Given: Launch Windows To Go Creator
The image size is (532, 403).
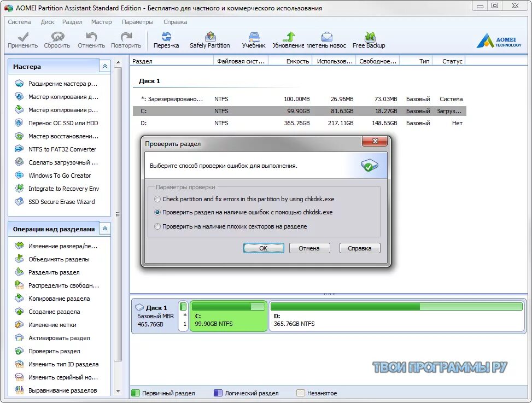Looking at the screenshot, I should (x=53, y=176).
